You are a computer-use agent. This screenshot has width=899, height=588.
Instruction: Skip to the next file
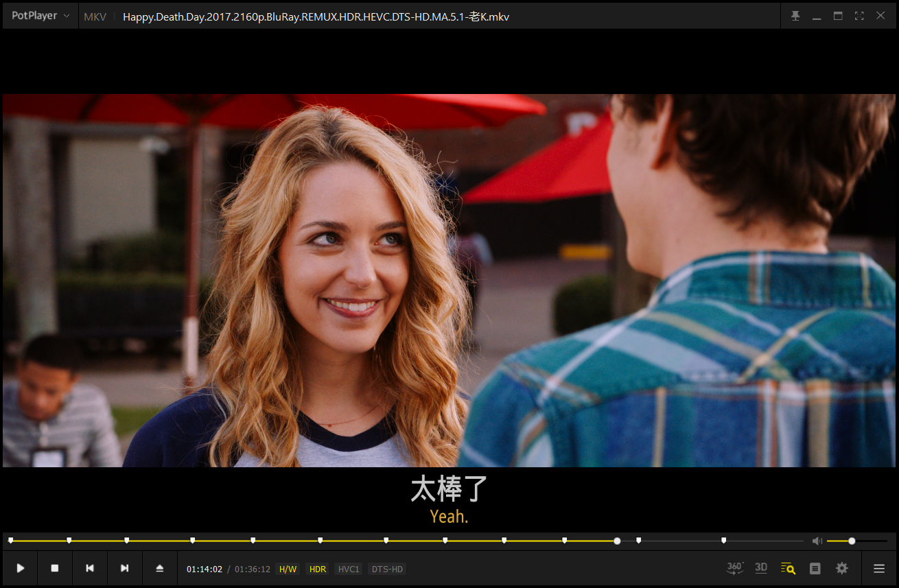(x=125, y=568)
